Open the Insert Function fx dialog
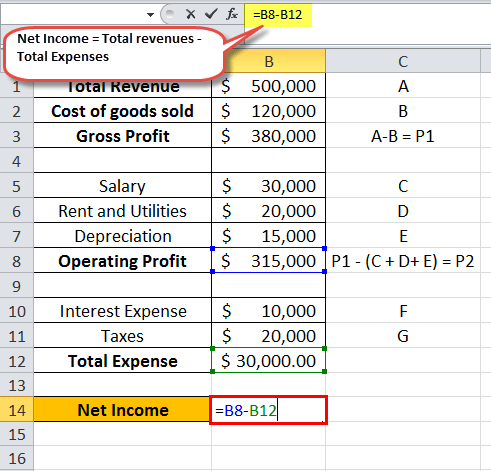This screenshot has width=491, height=471. (232, 14)
